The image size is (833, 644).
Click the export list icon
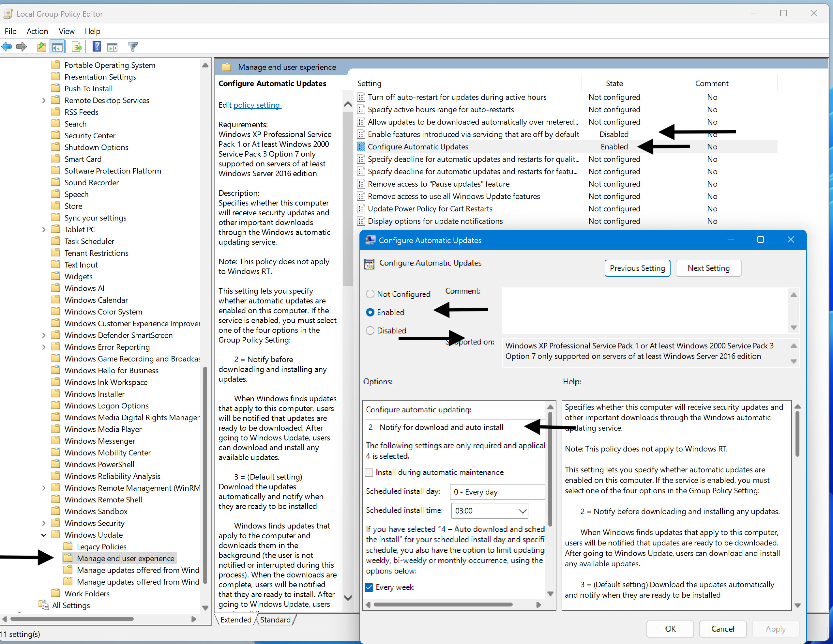(76, 46)
